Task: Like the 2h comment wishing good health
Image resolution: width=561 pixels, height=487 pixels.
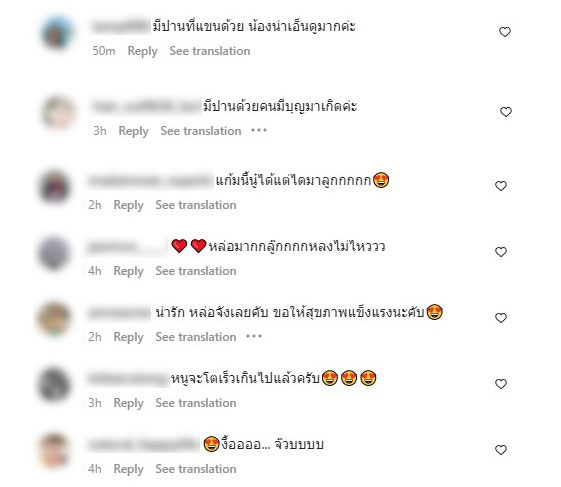Action: coord(501,317)
